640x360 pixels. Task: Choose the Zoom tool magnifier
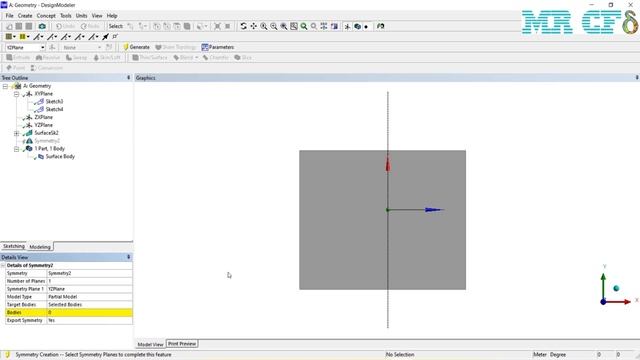point(264,26)
